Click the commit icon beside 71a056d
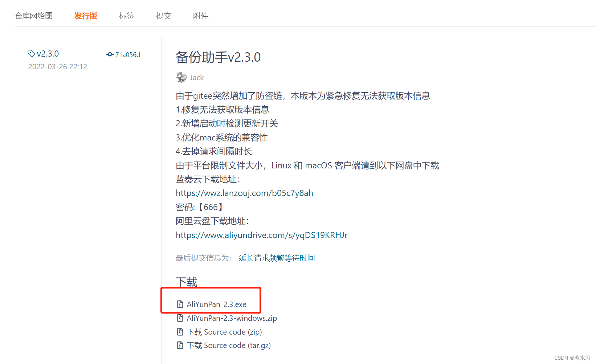596x364 pixels. pos(110,54)
